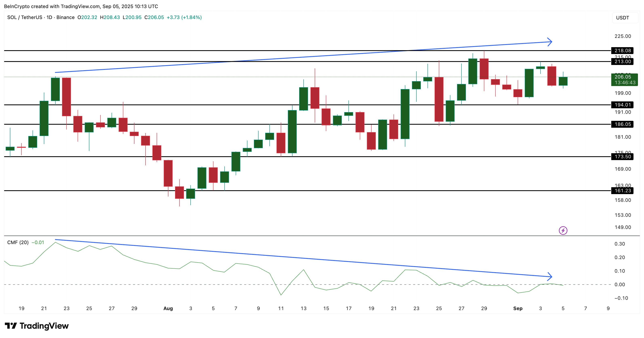Click the CMF zero dashed line label 0.00

(x=620, y=285)
